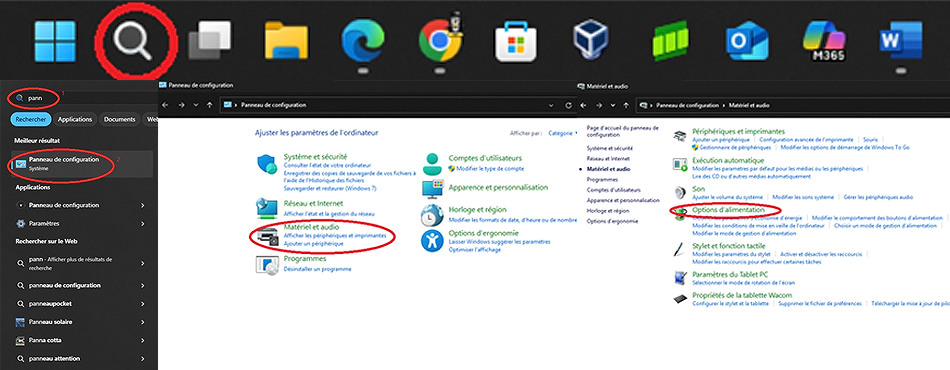Launch Word from the taskbar
950x370 pixels.
click(900, 41)
